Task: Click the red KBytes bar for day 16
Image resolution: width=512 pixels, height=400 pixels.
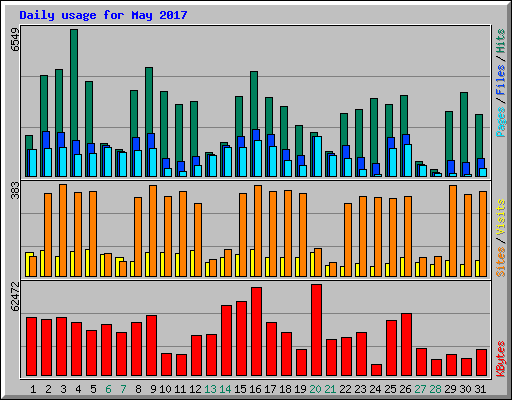Action: click(256, 332)
